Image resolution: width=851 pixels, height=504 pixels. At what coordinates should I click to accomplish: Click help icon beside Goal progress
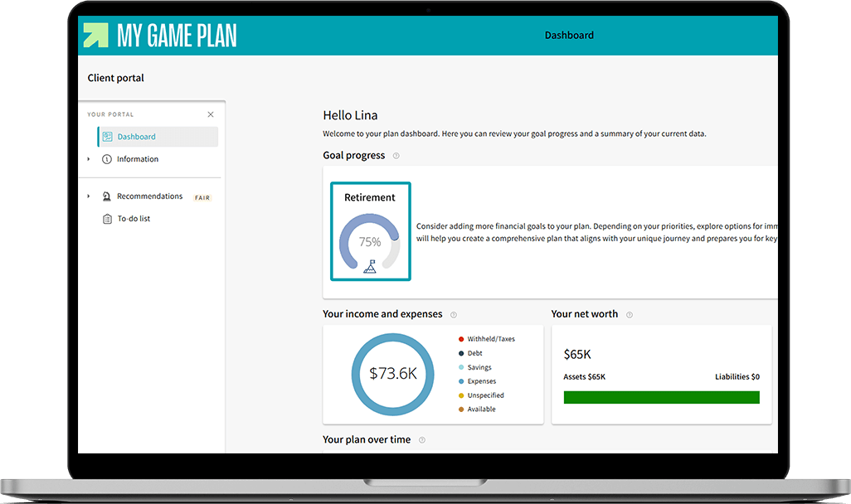coord(396,156)
